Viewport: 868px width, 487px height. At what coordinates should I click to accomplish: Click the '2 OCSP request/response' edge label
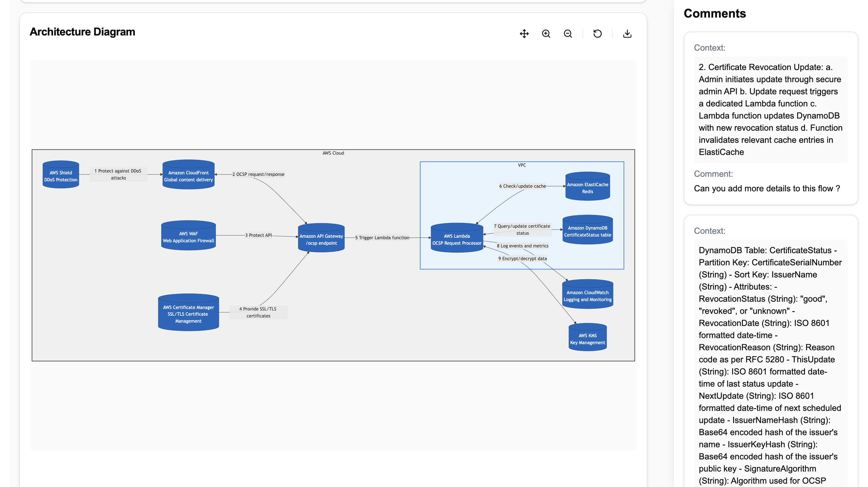[x=258, y=174]
